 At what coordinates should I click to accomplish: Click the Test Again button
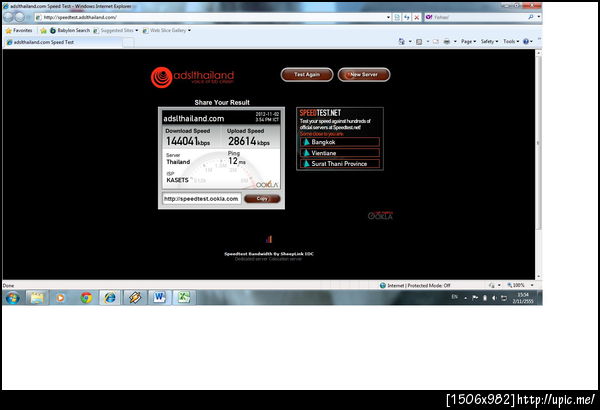pyautogui.click(x=307, y=75)
